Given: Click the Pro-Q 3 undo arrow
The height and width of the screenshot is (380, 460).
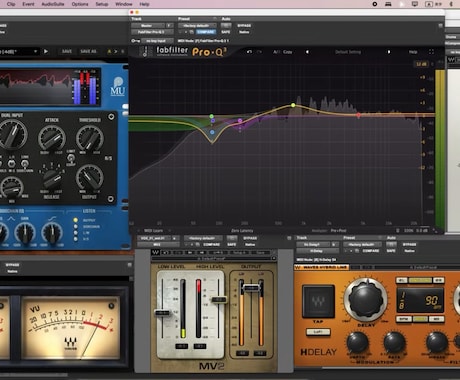Looking at the screenshot, I should point(249,52).
